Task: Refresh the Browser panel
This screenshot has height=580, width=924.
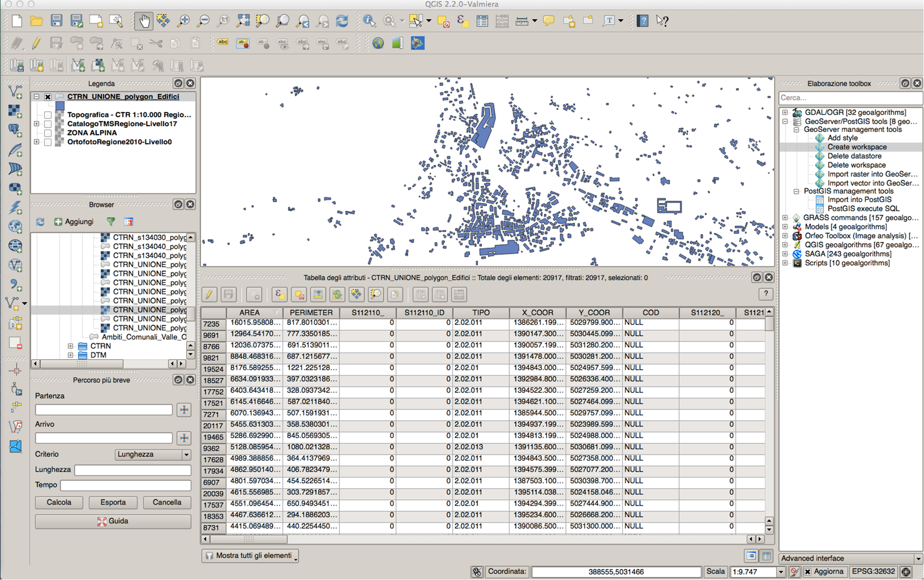Action: click(40, 222)
